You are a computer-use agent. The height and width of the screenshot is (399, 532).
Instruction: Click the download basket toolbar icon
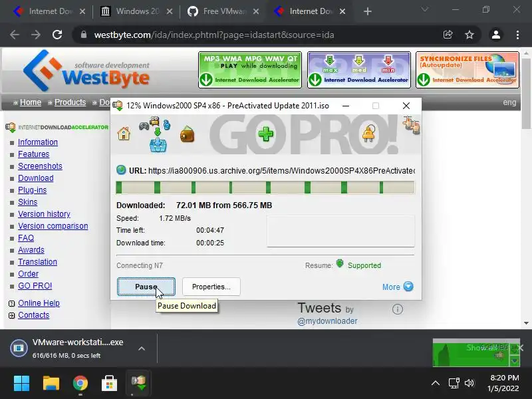[158, 146]
